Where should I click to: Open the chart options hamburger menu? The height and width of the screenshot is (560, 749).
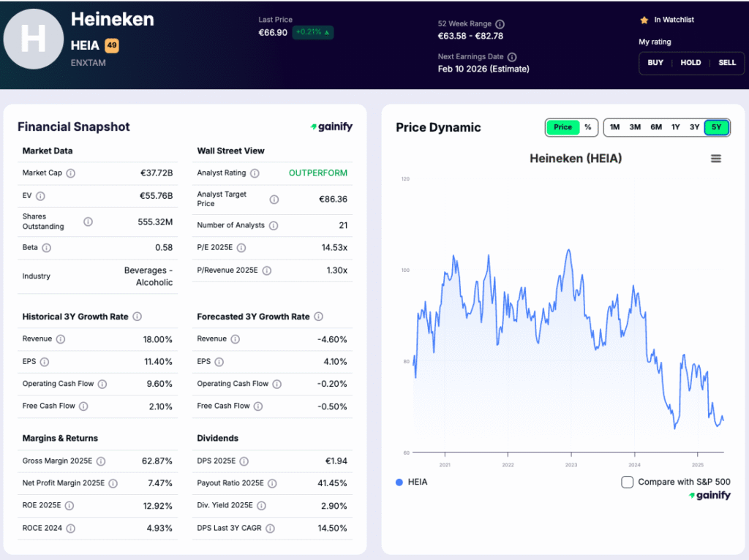pos(715,158)
